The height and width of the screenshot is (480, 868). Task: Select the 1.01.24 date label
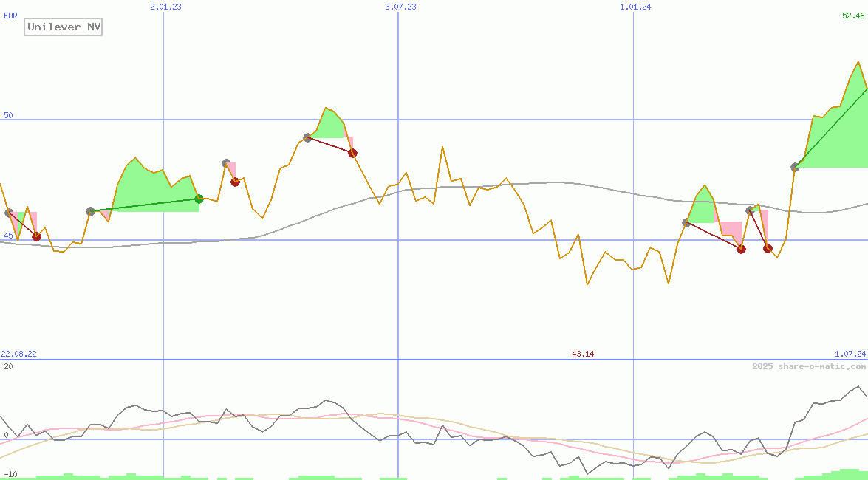coord(635,7)
